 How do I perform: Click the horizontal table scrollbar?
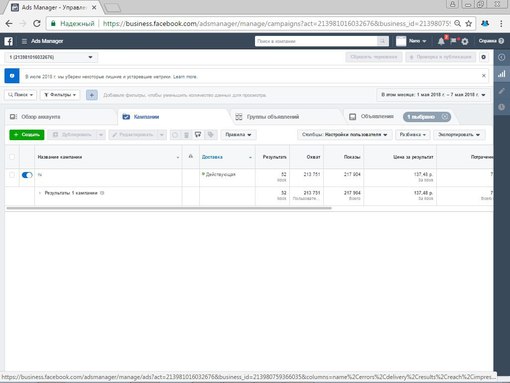(x=169, y=208)
